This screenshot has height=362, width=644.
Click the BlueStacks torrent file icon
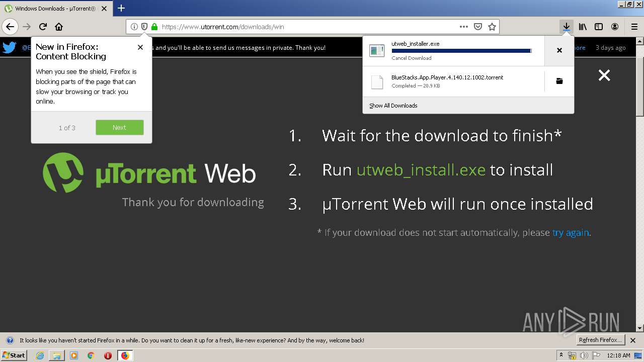(x=377, y=81)
